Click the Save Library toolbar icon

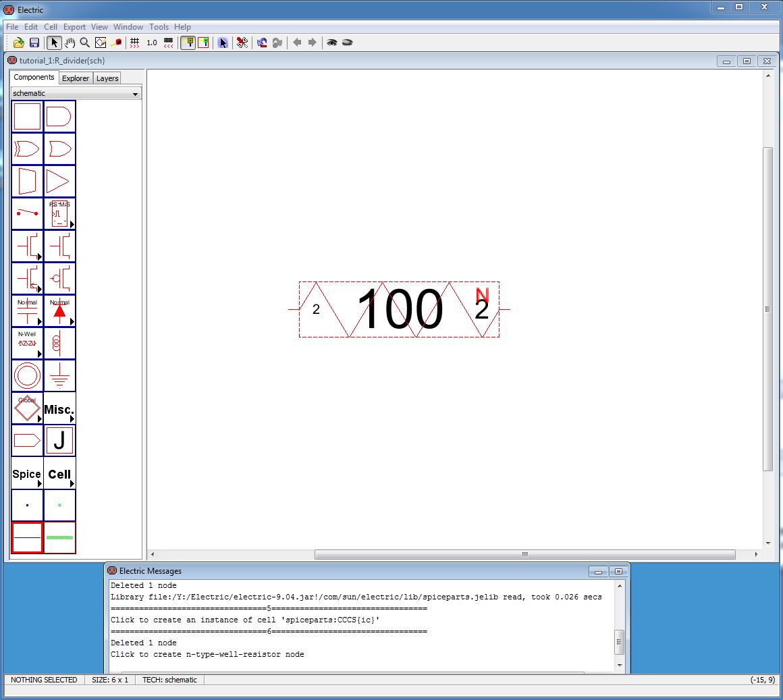tap(34, 43)
